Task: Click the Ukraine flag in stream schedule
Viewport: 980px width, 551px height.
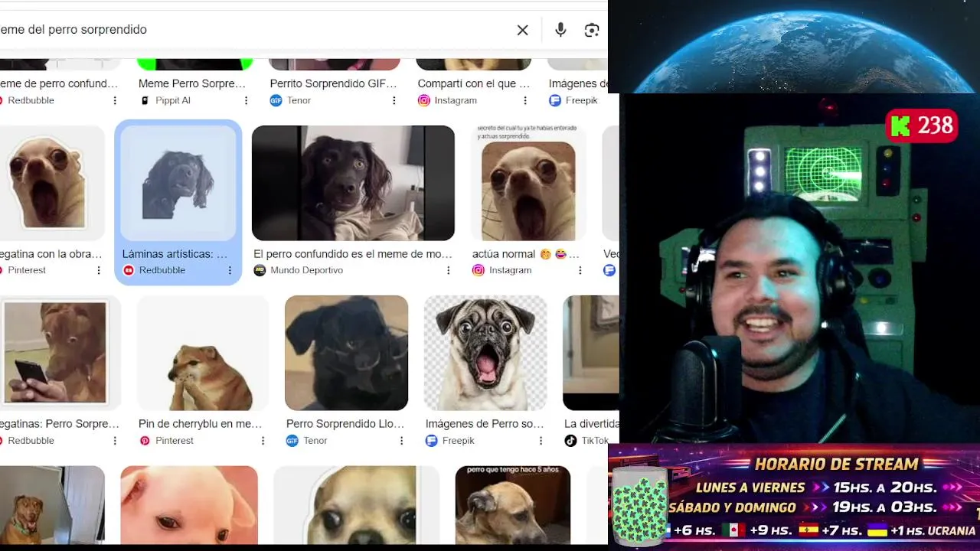Action: (877, 530)
